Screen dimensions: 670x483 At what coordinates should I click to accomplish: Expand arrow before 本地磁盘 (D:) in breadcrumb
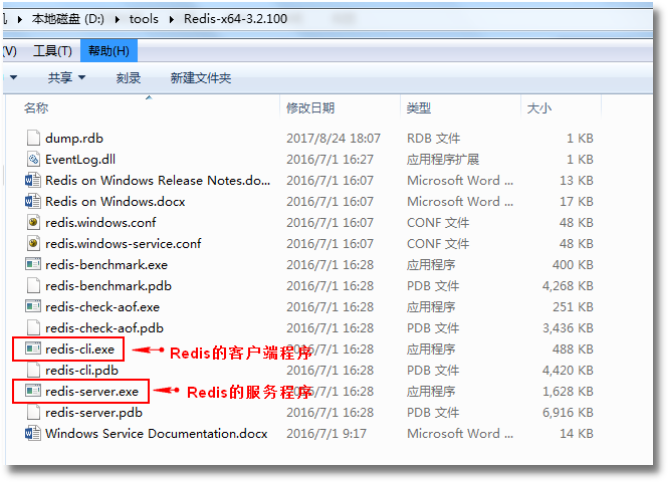(20, 19)
